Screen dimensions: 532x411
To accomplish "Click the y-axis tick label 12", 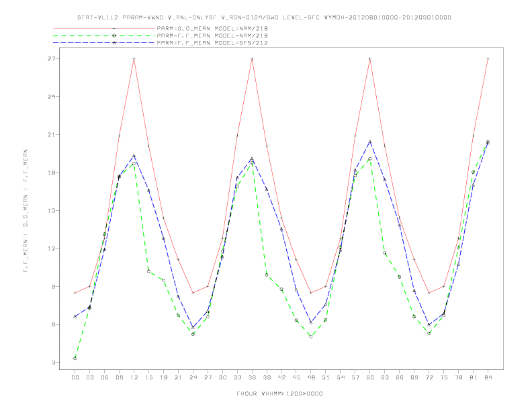I will click(x=51, y=248).
